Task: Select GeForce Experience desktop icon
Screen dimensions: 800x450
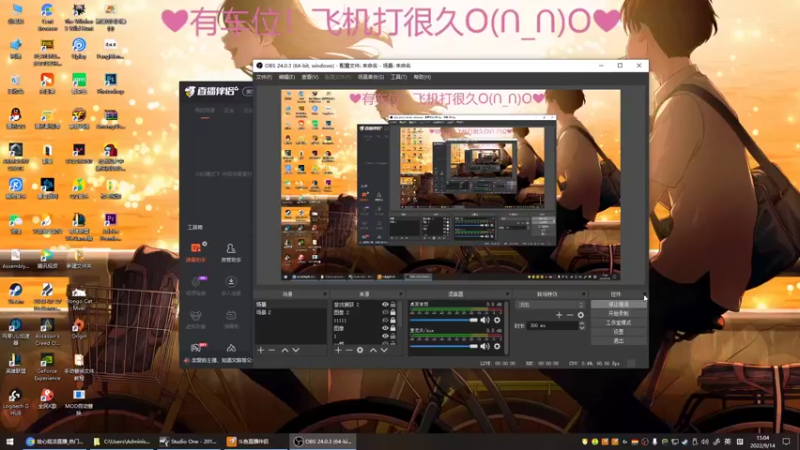Action: click(47, 367)
